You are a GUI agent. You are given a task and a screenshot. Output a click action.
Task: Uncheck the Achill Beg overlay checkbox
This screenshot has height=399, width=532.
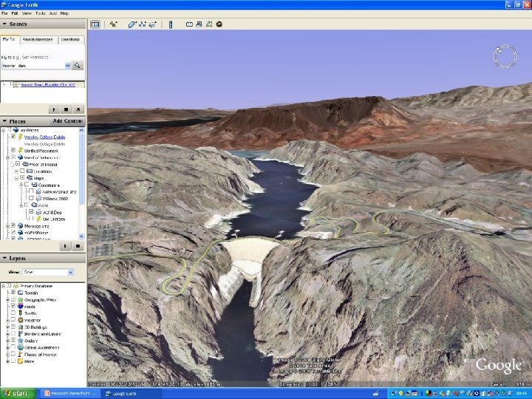coord(31,212)
